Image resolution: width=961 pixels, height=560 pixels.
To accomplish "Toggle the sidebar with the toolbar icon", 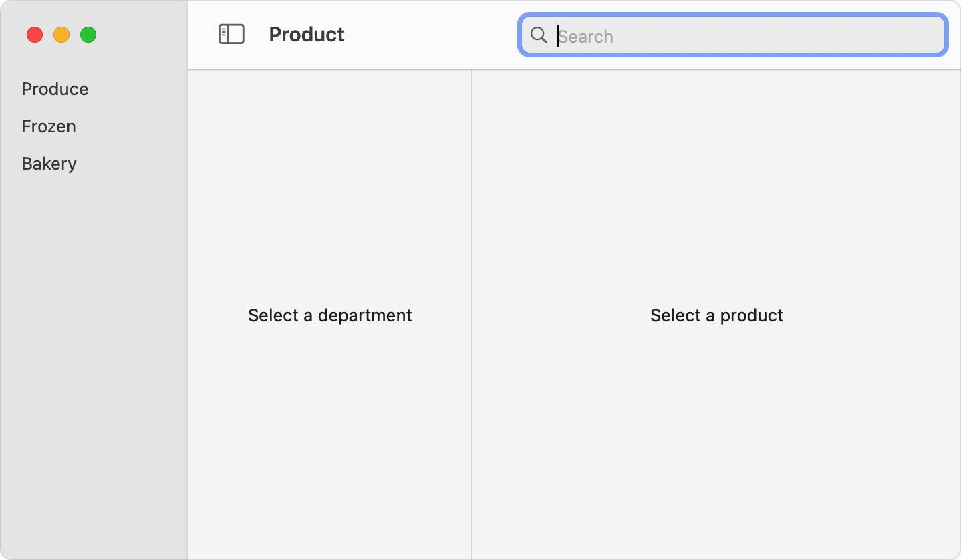I will (x=231, y=35).
